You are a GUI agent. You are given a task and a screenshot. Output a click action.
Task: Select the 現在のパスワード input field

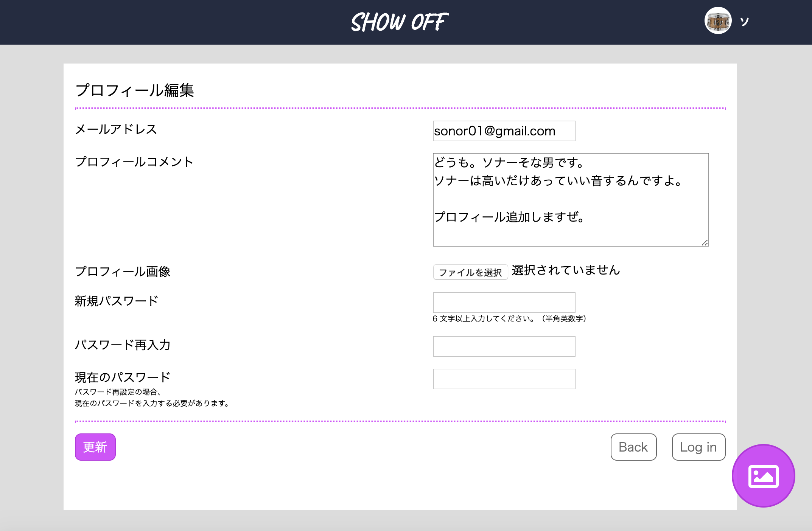pyautogui.click(x=504, y=378)
